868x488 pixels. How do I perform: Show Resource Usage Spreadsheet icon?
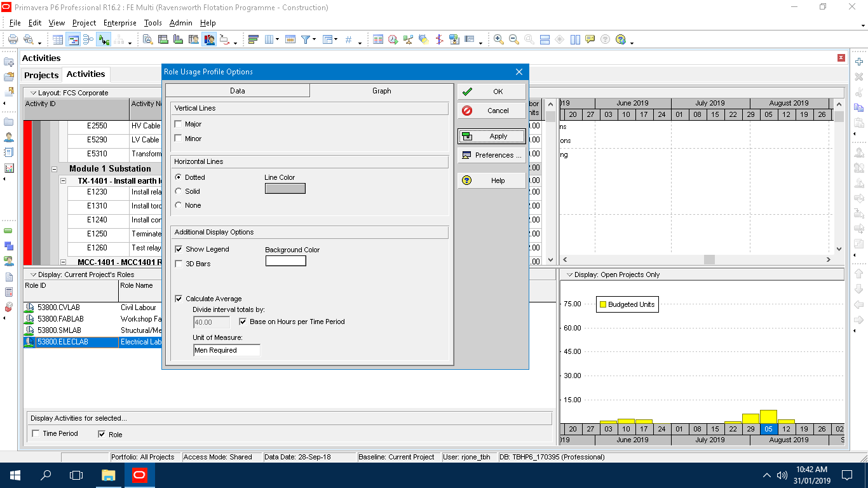(x=194, y=39)
